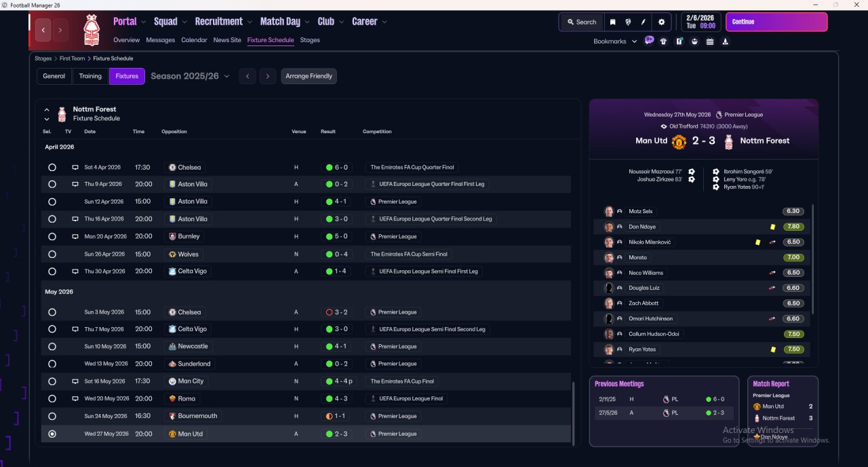
Task: Click the Continue button
Action: tap(776, 22)
